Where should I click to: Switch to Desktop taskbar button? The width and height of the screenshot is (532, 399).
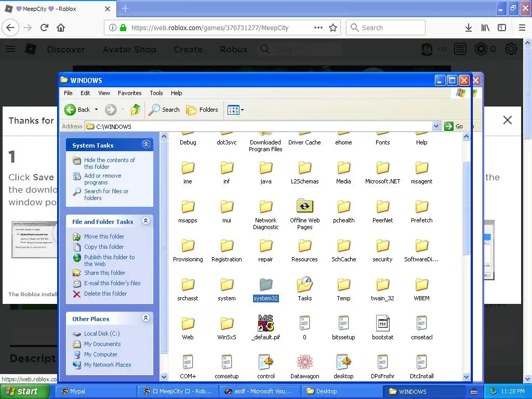[x=342, y=391]
